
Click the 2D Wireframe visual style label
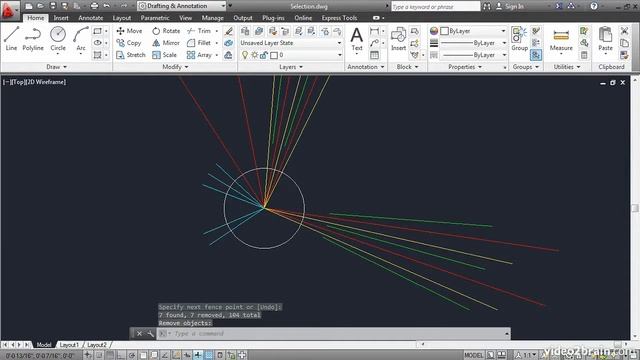[x=45, y=82]
